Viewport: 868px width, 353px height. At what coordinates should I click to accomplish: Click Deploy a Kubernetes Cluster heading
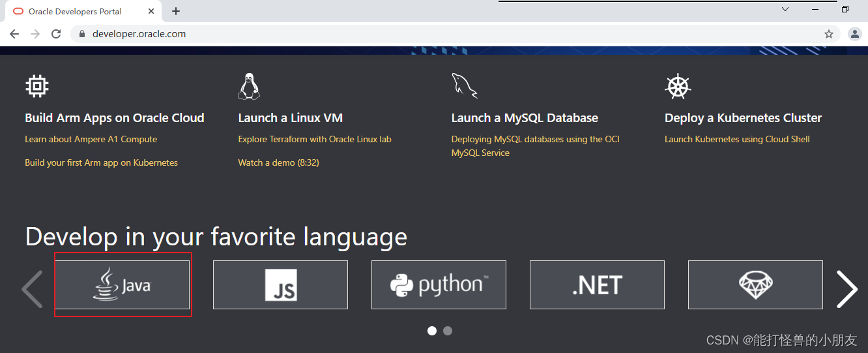[743, 118]
